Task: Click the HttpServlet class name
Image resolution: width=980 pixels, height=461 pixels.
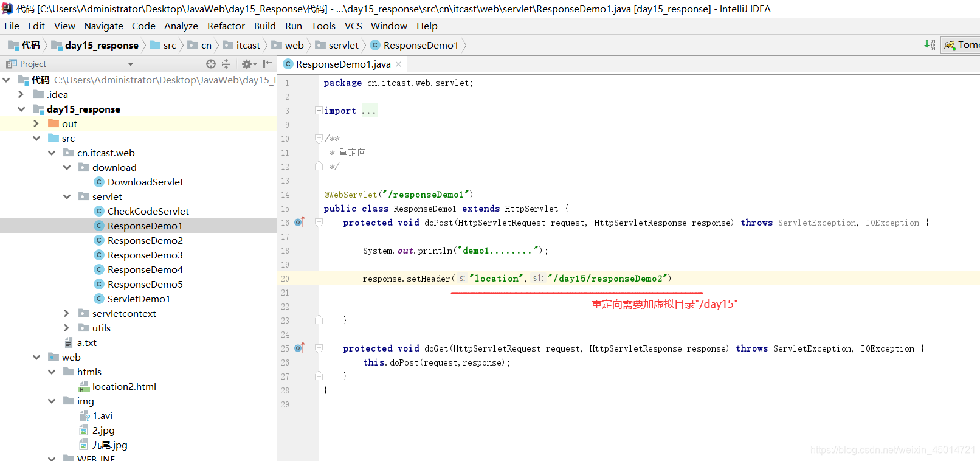Action: coord(531,209)
